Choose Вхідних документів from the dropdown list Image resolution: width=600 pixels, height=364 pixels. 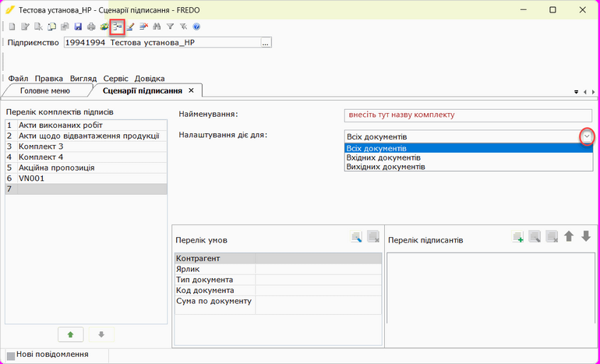pos(468,157)
